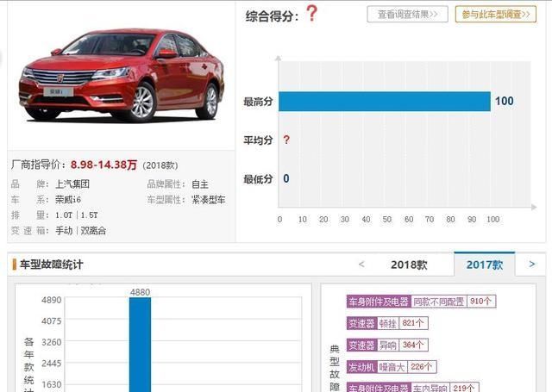Click the series value 荣威i6
Image resolution: width=552 pixels, height=392 pixels.
(68, 200)
